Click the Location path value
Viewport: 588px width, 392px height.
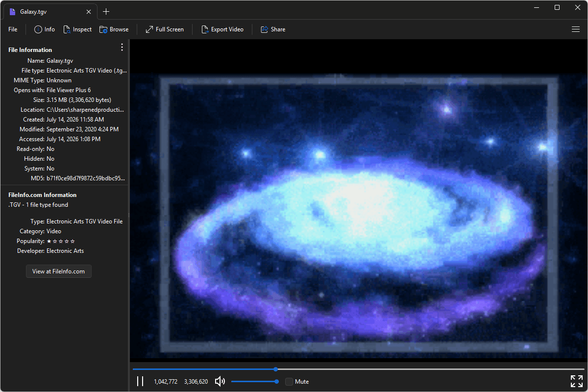(85, 110)
